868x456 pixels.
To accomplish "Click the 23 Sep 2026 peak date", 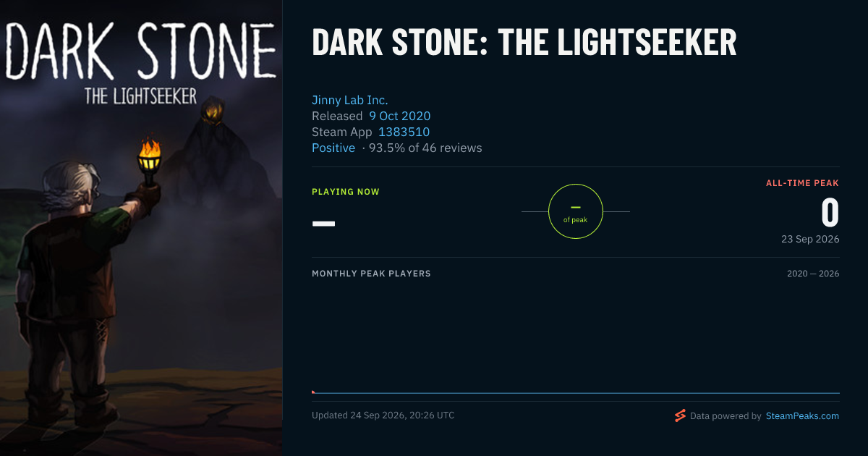I will (810, 239).
